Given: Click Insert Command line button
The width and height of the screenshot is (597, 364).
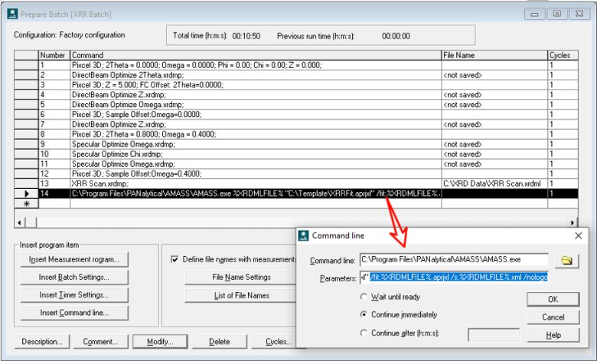Looking at the screenshot, I should click(75, 312).
